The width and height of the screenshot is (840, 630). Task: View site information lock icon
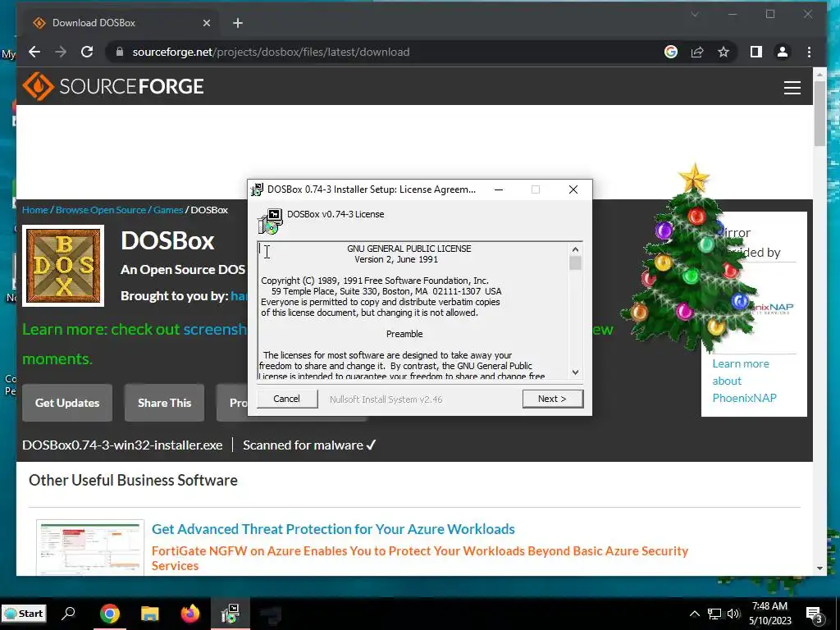[120, 52]
